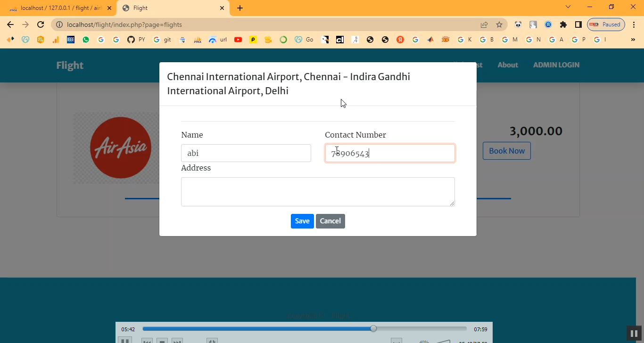
Task: Click the pause overlay button at bottom right
Action: pyautogui.click(x=634, y=333)
